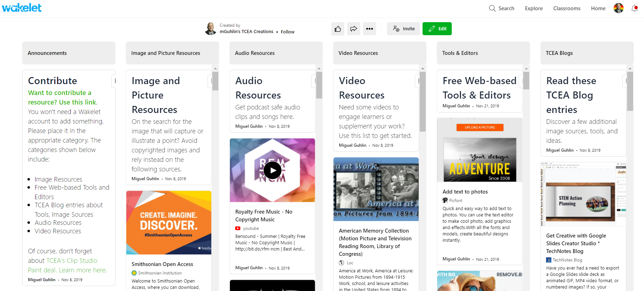Click Video Resources column scrollbar thumb

(x=423, y=102)
